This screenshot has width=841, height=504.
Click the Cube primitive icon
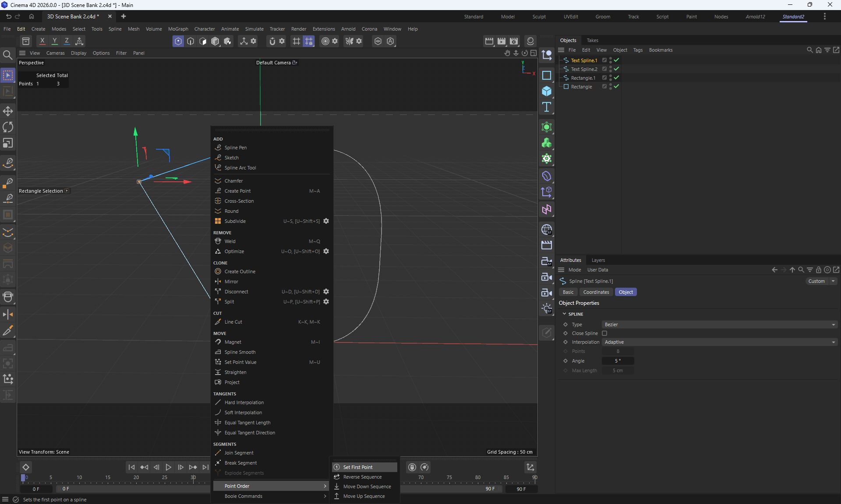pos(546,91)
